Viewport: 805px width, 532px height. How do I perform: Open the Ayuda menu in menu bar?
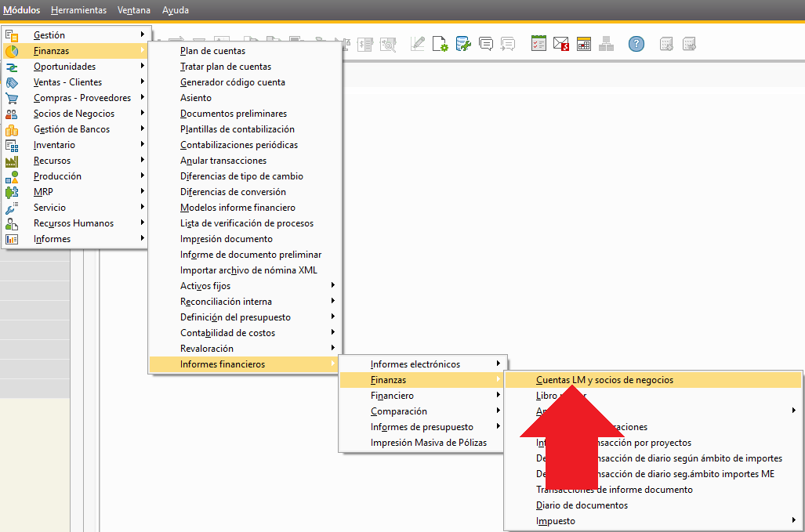(x=175, y=10)
